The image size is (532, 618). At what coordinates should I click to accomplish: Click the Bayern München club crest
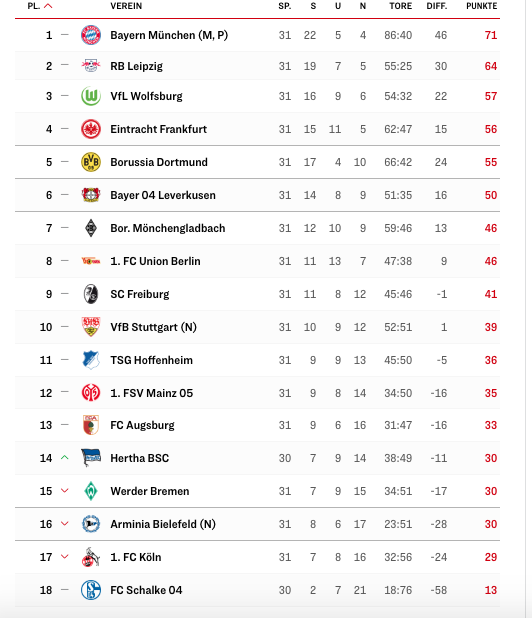(91, 35)
